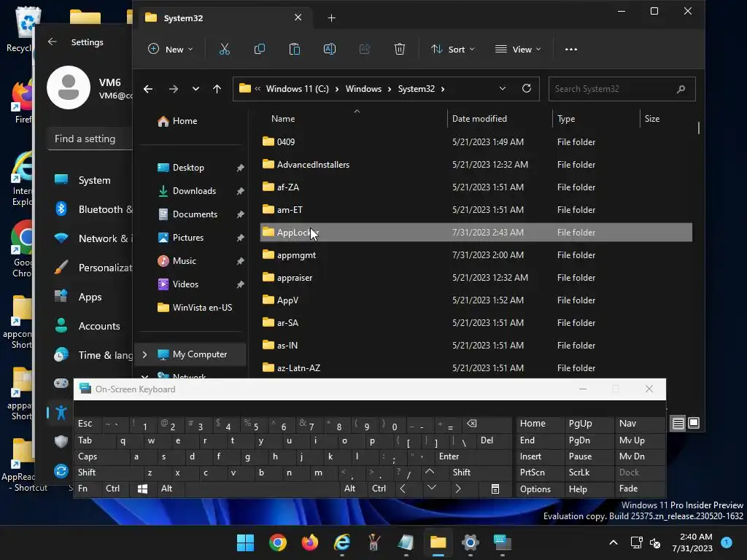This screenshot has height=560, width=747.
Task: Open Documents in navigation pane
Action: [195, 214]
